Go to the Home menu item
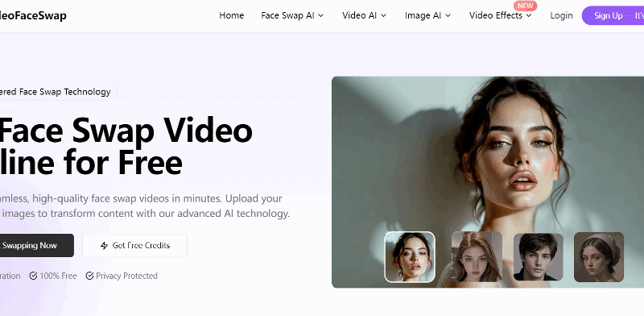This screenshot has height=316, width=644. tap(232, 15)
